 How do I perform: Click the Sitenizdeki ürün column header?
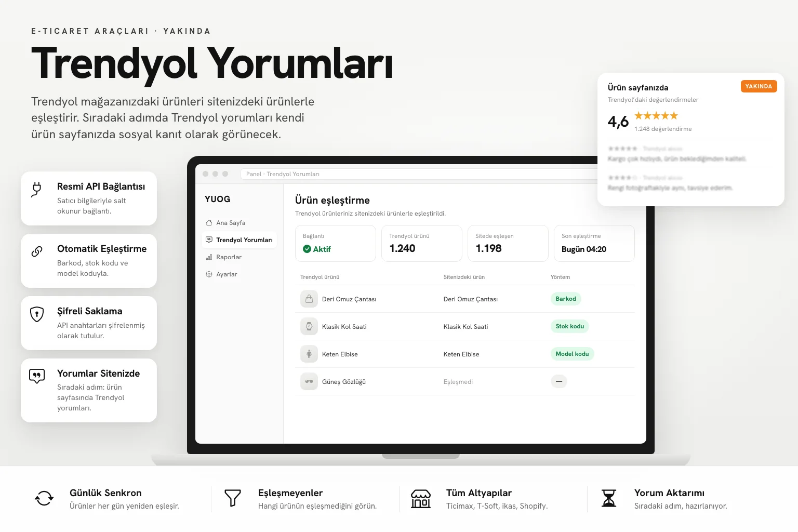click(464, 277)
